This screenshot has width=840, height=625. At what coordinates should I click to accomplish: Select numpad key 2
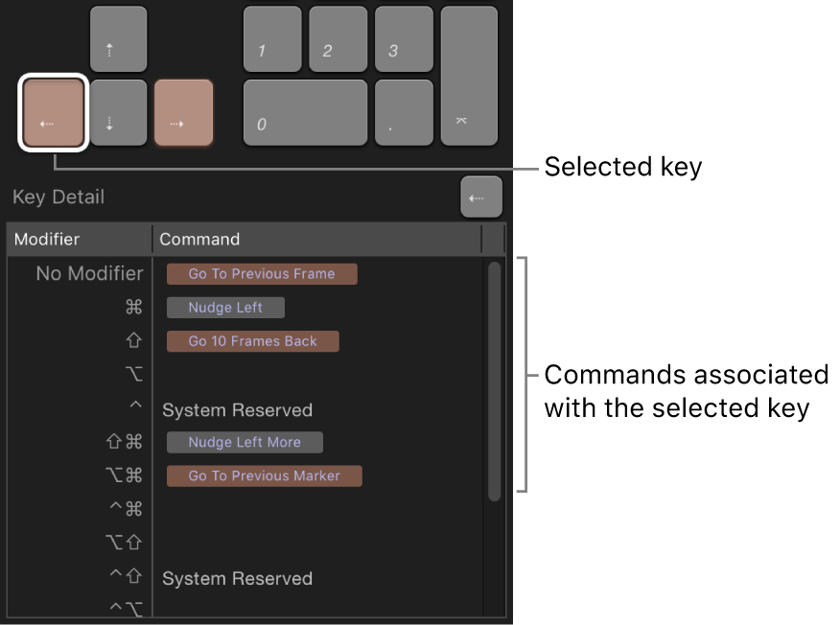point(338,38)
